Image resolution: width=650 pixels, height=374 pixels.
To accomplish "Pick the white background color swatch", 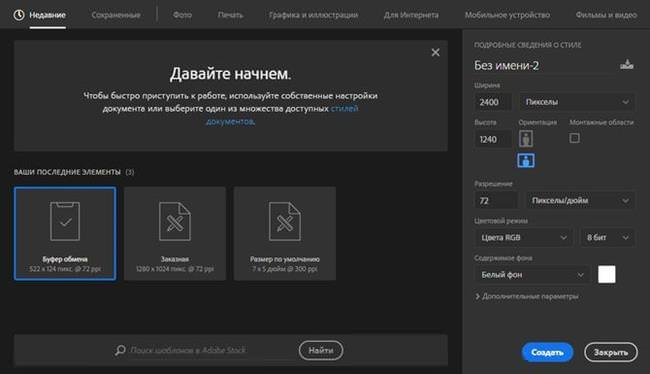I will pos(606,274).
